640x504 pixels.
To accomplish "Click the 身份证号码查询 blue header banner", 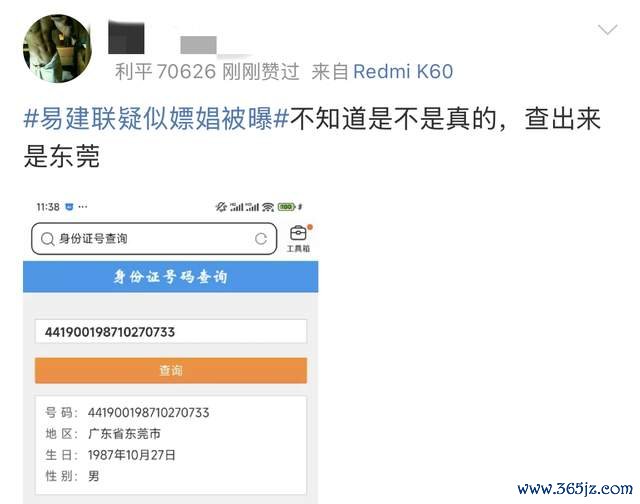I will coord(171,277).
